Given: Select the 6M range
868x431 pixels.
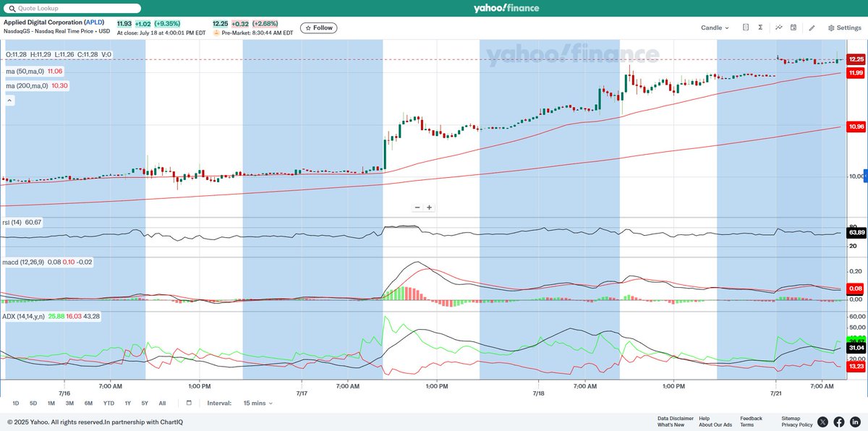Looking at the screenshot, I should (88, 403).
